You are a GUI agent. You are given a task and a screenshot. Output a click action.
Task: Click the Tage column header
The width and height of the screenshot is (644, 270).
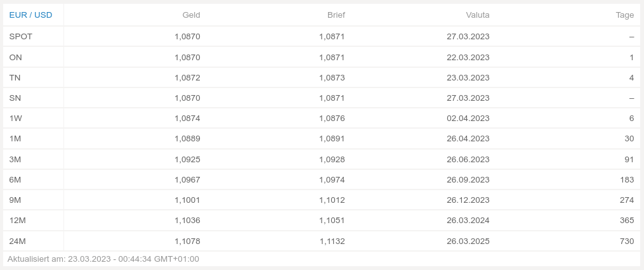click(x=624, y=15)
